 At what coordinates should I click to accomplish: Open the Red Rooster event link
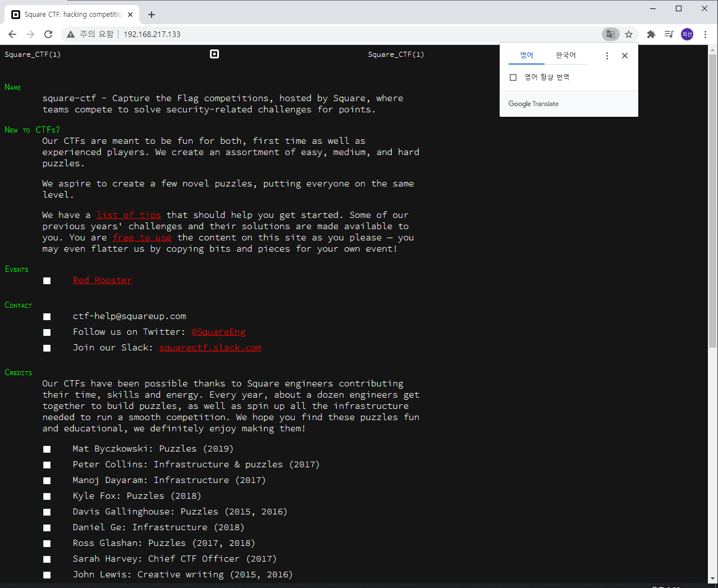click(103, 280)
